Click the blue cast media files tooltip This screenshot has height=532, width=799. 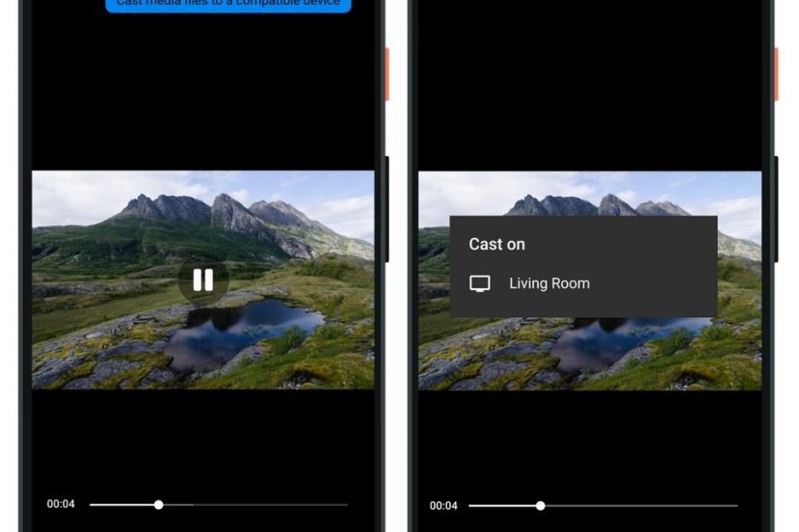click(x=228, y=5)
